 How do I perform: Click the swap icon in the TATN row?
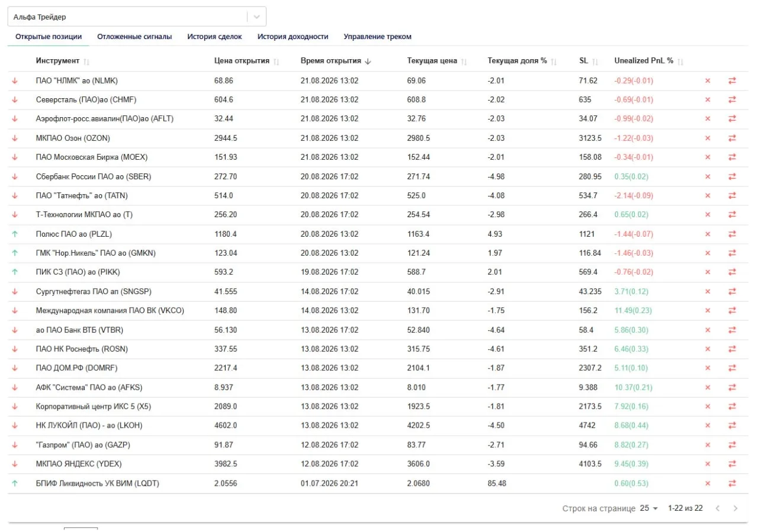click(x=732, y=195)
